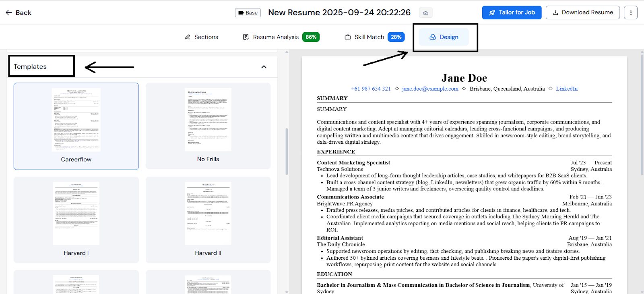Click Technova Solutions company name
Image resolution: width=644 pixels, height=294 pixels.
coord(340,169)
